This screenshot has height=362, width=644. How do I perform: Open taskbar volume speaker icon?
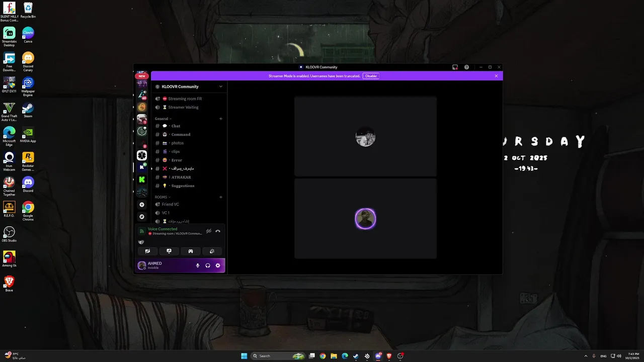click(619, 356)
